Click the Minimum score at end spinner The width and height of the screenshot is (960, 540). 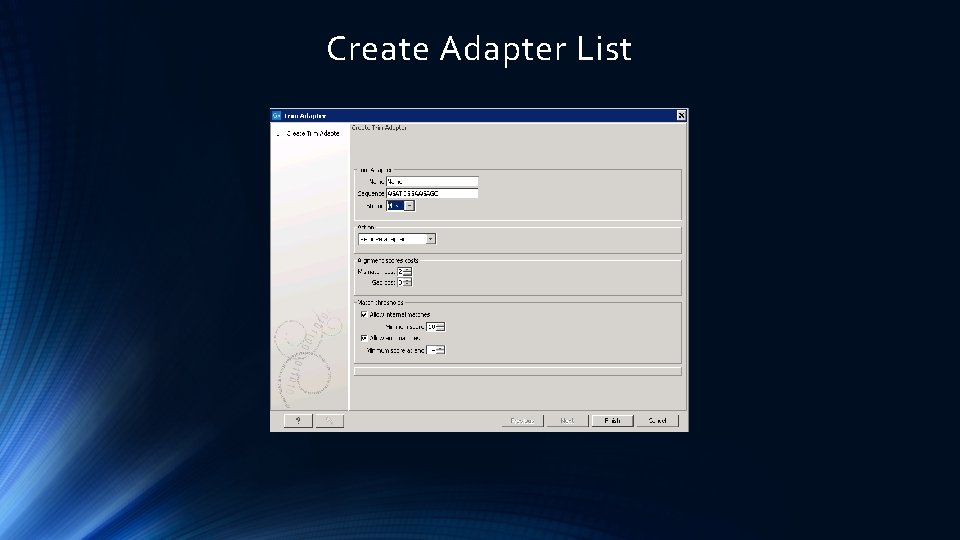(435, 350)
